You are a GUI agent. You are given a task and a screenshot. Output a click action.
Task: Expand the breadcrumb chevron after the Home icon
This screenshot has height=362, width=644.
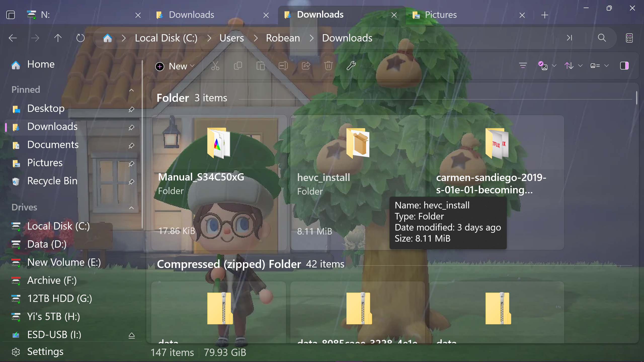tap(124, 38)
